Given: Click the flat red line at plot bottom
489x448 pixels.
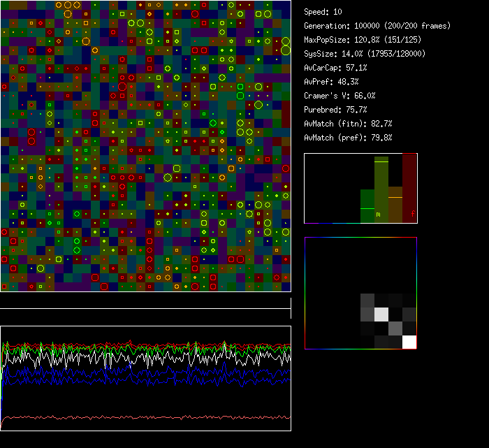Looking at the screenshot, I should point(145,418).
